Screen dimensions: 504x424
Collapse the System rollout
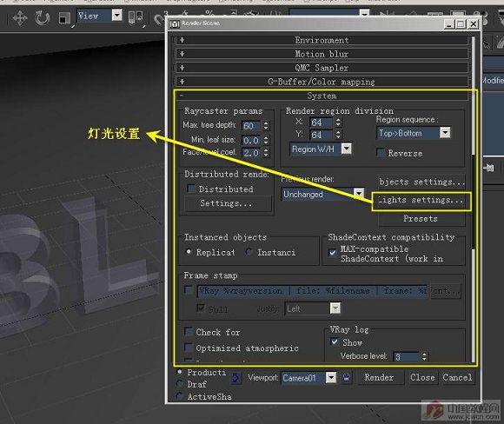pos(322,96)
